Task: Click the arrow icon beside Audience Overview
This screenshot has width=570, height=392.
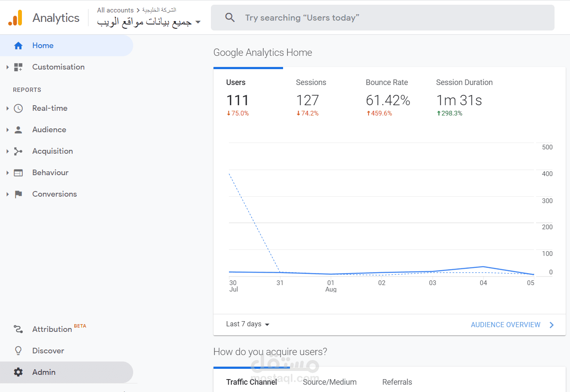Action: (x=552, y=325)
